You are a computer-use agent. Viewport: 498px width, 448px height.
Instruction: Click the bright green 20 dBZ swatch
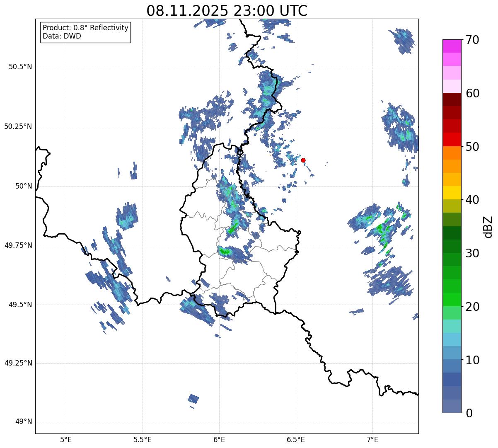(x=452, y=300)
